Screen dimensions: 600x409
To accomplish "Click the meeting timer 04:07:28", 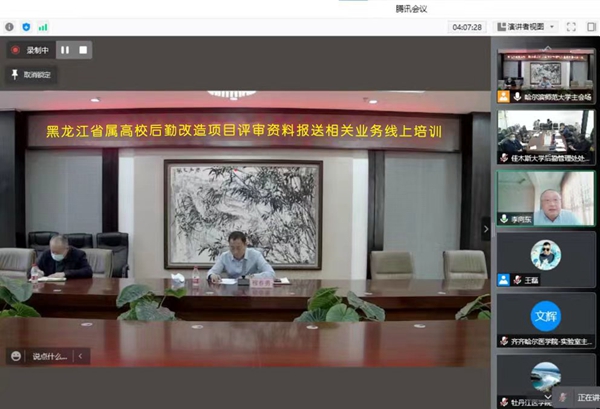I will pyautogui.click(x=467, y=26).
